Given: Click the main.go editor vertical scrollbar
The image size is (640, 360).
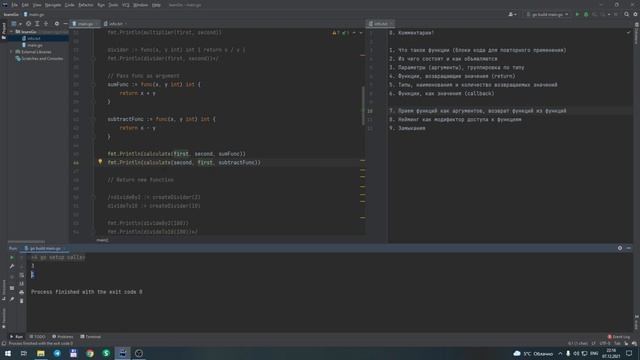Looking at the screenshot, I should point(362,106).
